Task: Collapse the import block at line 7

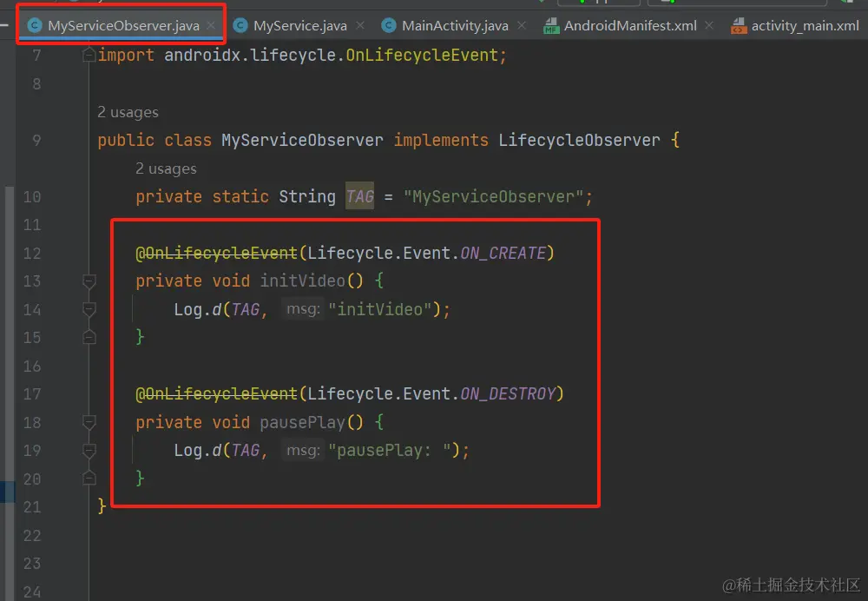Action: tap(89, 55)
